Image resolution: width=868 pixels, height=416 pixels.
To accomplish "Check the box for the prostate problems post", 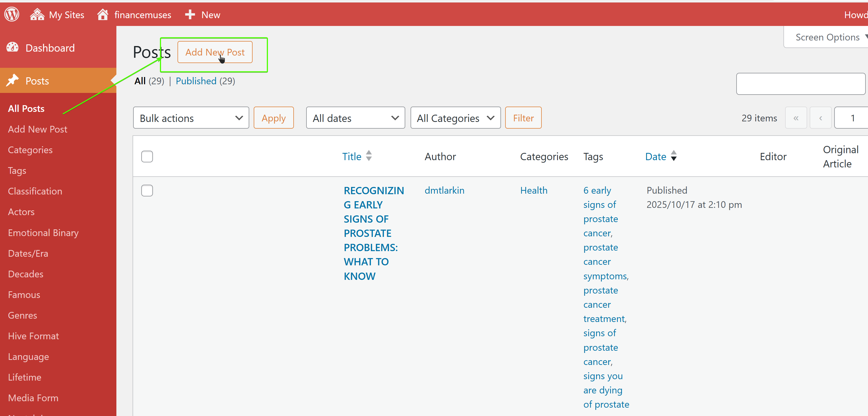I will [x=147, y=190].
